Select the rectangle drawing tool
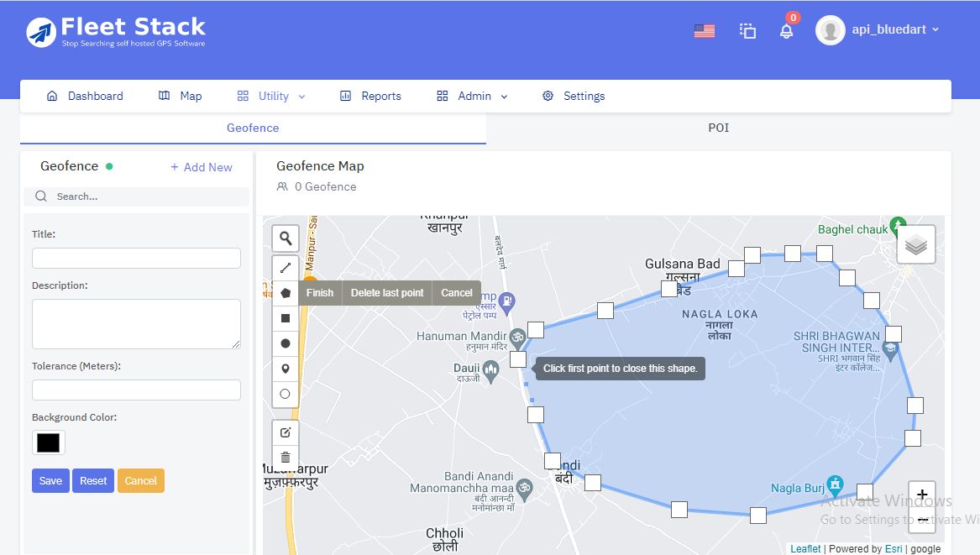Screen dimensions: 980x555 pyautogui.click(x=286, y=317)
